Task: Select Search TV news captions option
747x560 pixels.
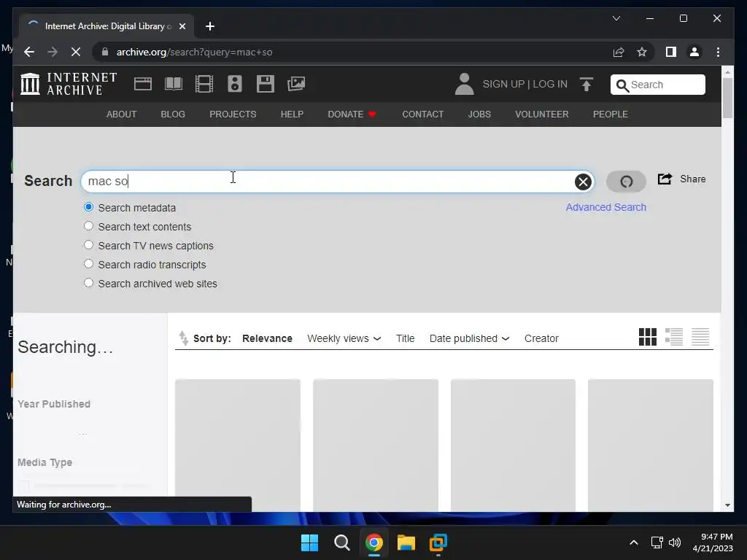Action: tap(88, 245)
